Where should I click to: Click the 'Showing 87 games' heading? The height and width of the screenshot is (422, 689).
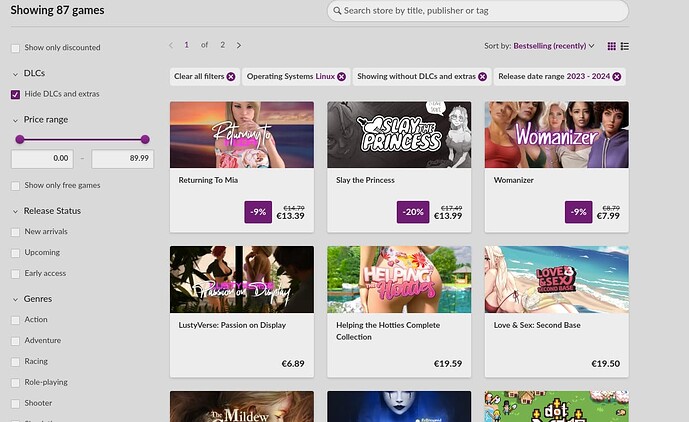click(58, 10)
